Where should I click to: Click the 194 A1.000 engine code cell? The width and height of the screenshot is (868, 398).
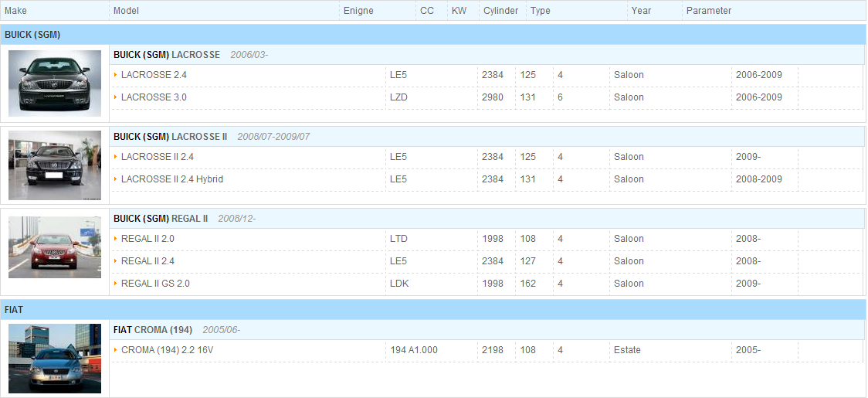[x=414, y=350]
